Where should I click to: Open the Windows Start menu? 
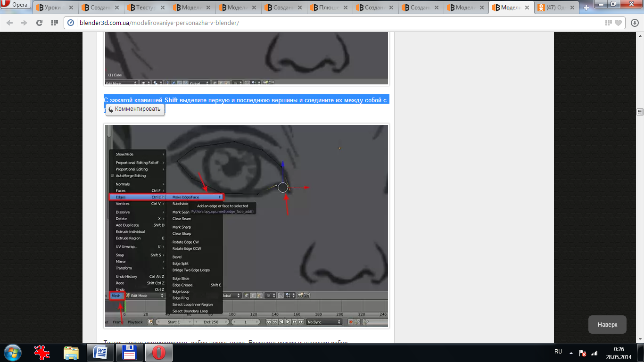coord(13,353)
